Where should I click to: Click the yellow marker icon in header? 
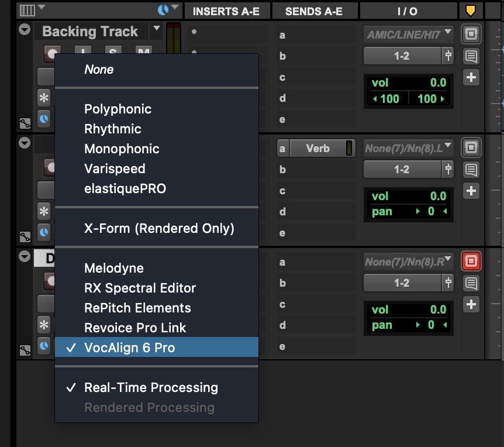(470, 11)
